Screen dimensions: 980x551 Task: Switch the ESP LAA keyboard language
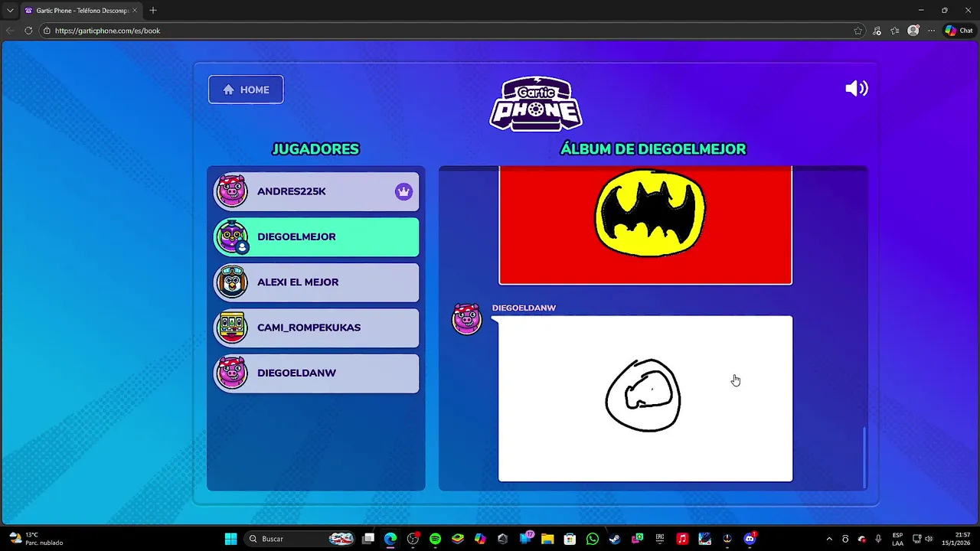click(897, 539)
